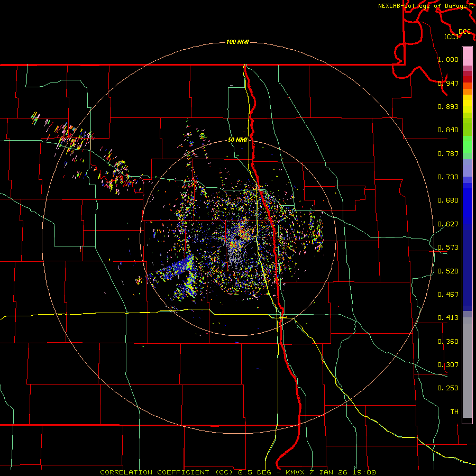This screenshot has width=476, height=476.
Task: Click the 0.787 color scale value
Action: pyautogui.click(x=448, y=153)
